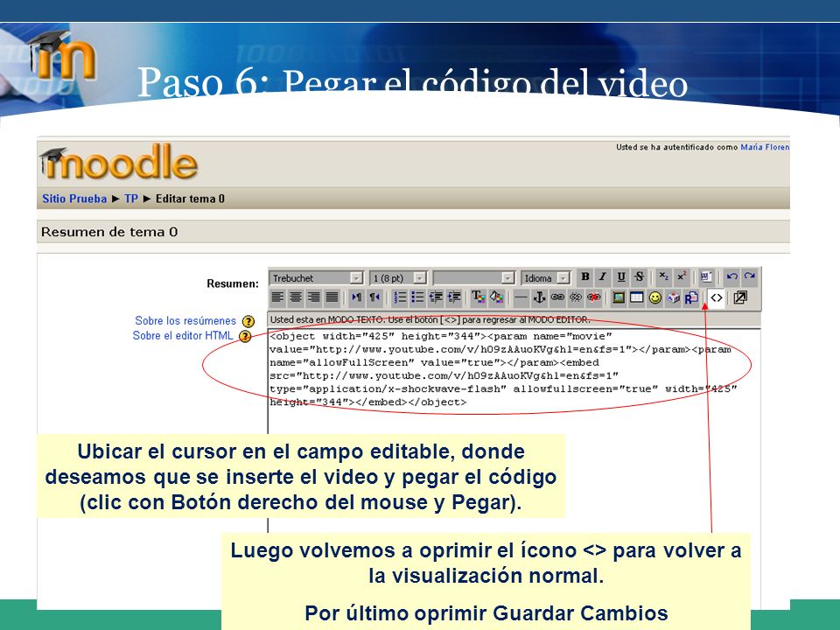Open search and replace
Viewport: 840px width, 630px height.
691,297
